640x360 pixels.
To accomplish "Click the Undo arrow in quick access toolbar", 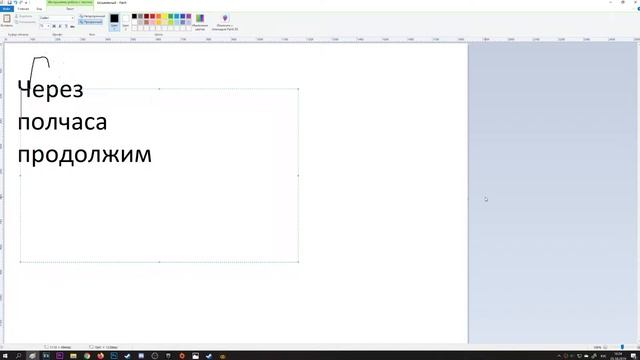I will (16, 2).
